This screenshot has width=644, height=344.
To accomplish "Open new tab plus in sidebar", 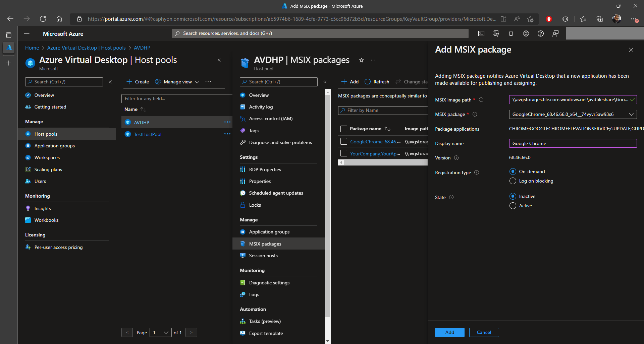I will [8, 63].
